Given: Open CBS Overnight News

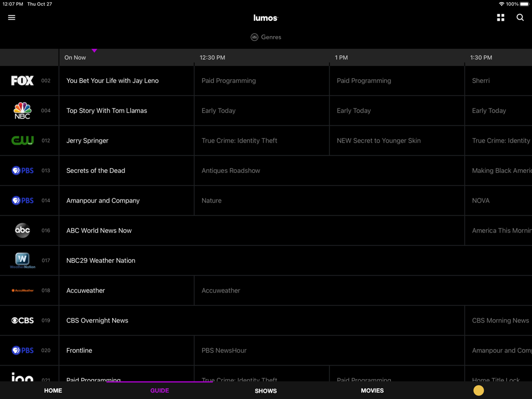Looking at the screenshot, I should pyautogui.click(x=262, y=320).
